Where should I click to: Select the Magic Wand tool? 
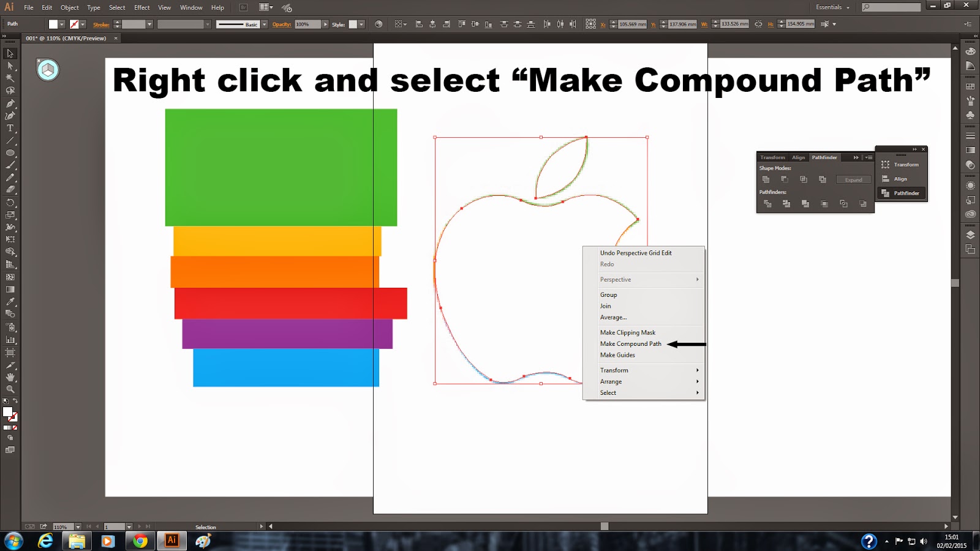10,78
